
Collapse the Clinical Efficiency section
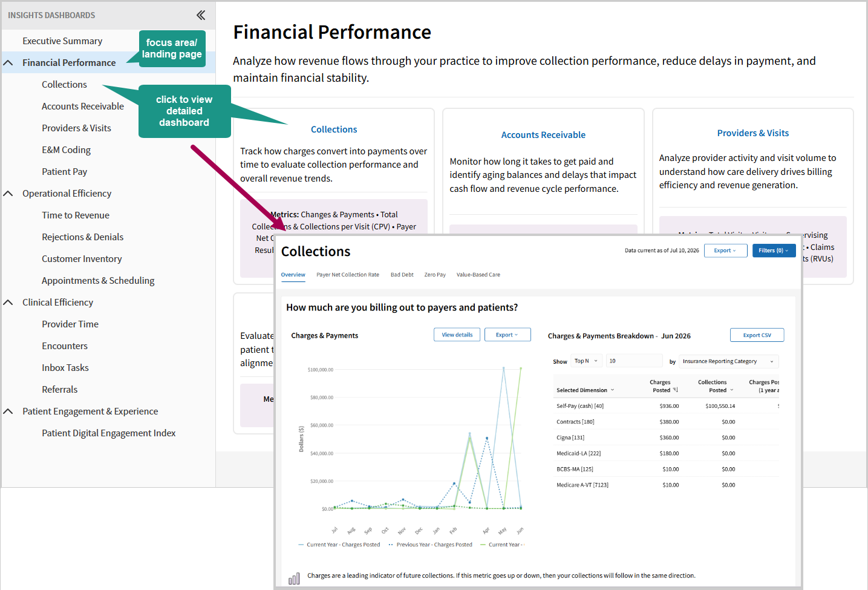pos(8,302)
